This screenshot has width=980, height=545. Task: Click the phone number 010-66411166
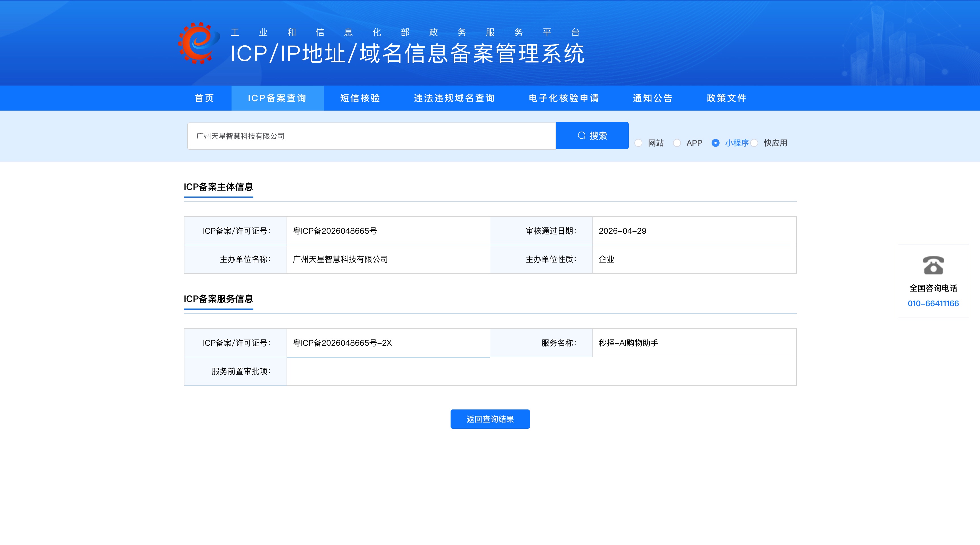(933, 303)
